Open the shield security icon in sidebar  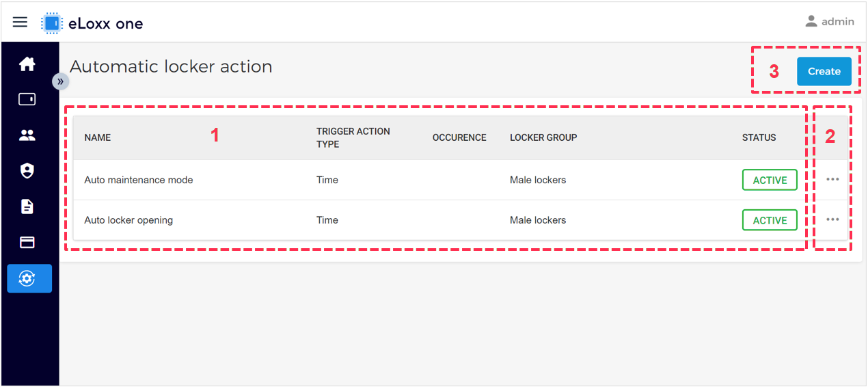[x=27, y=171]
